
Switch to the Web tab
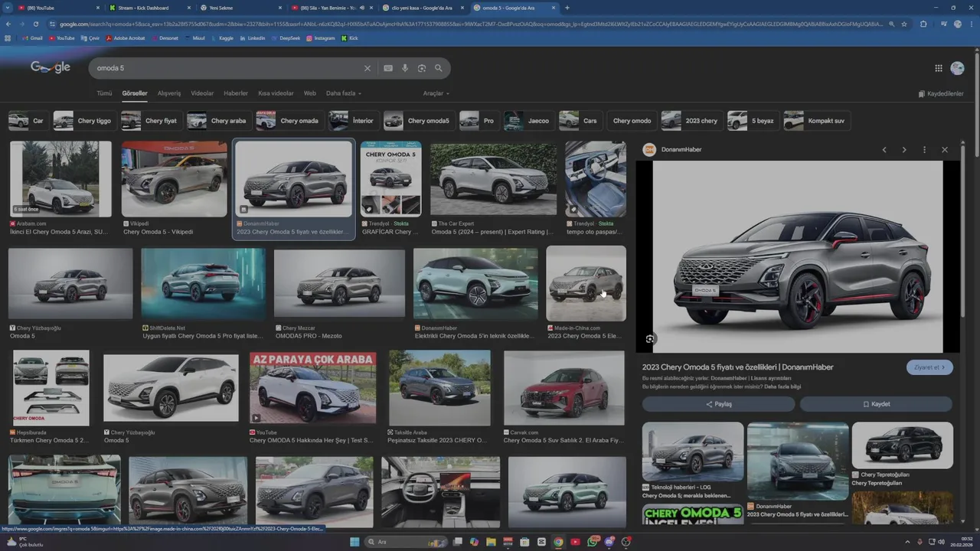pos(310,93)
